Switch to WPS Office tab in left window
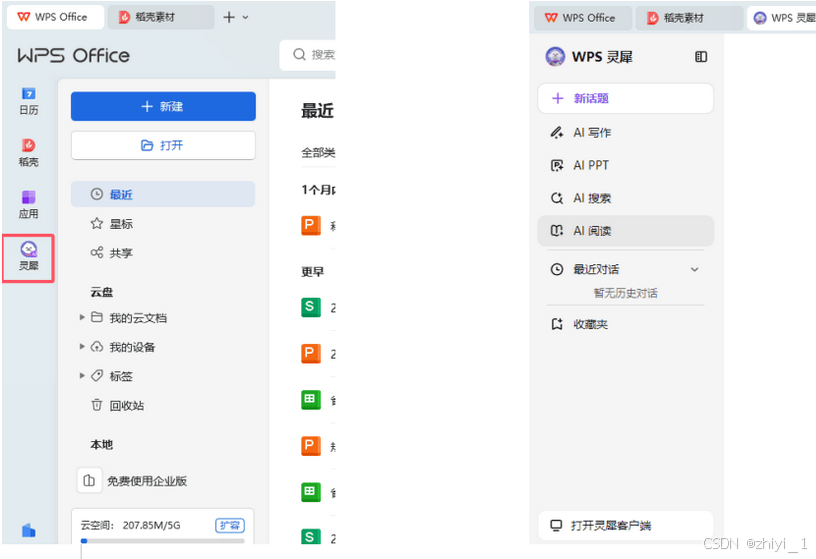 (54, 17)
